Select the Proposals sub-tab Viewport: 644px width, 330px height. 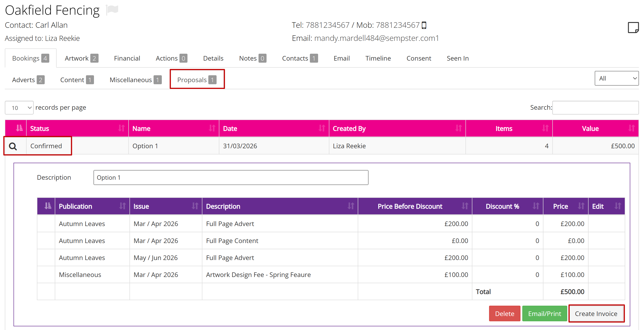[197, 80]
